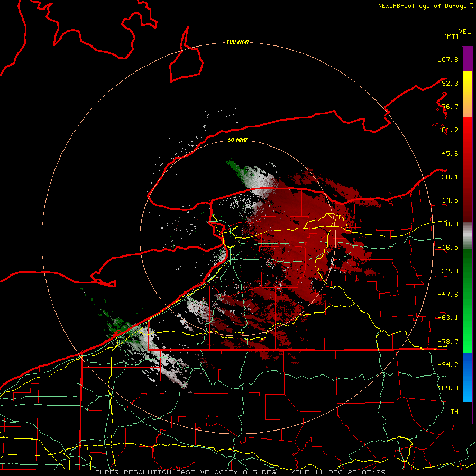Click the -109.8 value on the velocity scale
The image size is (476, 476).
click(446, 388)
